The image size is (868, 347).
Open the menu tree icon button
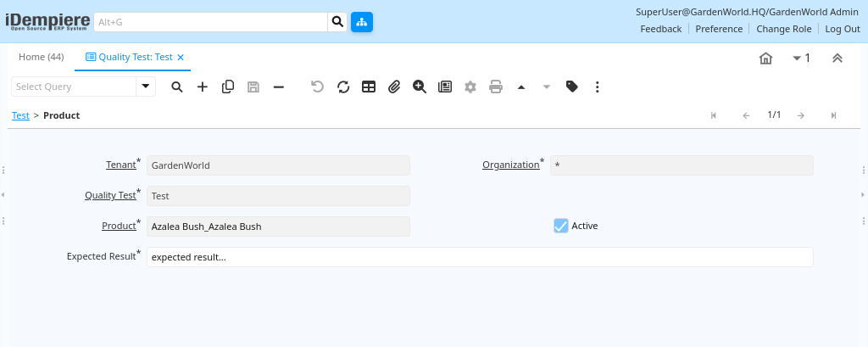[362, 22]
